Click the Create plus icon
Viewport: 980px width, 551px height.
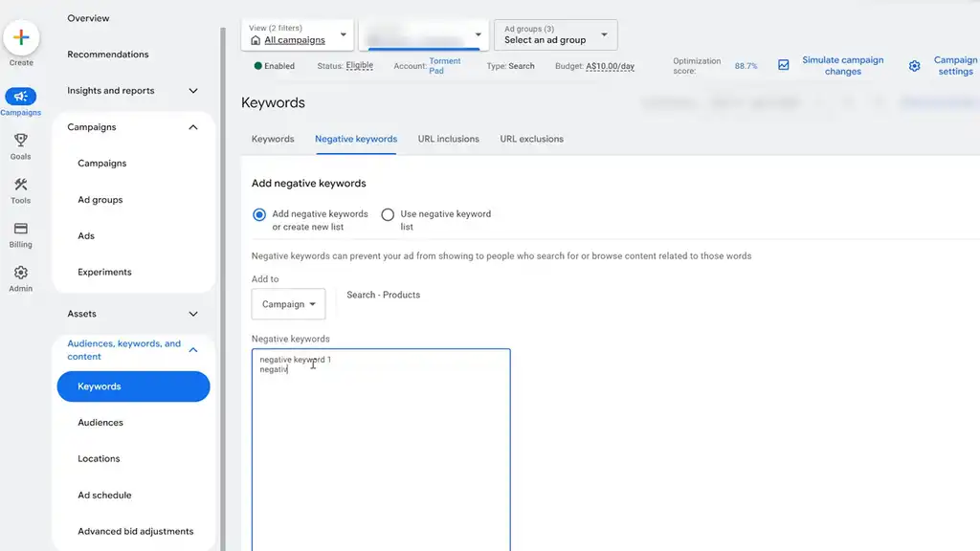coord(21,37)
